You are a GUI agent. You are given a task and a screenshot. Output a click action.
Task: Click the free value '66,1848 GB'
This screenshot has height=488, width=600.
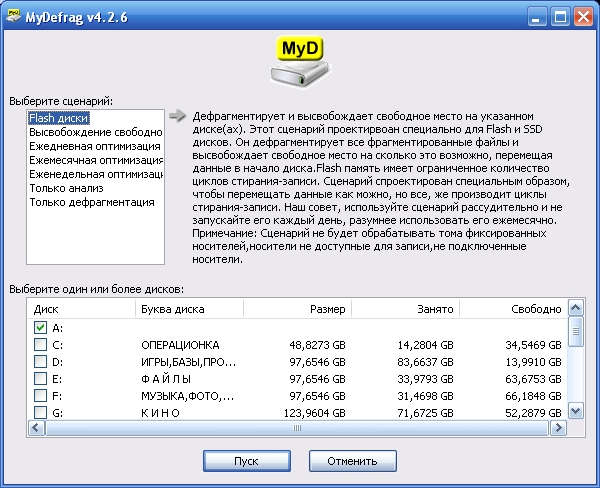tap(533, 396)
